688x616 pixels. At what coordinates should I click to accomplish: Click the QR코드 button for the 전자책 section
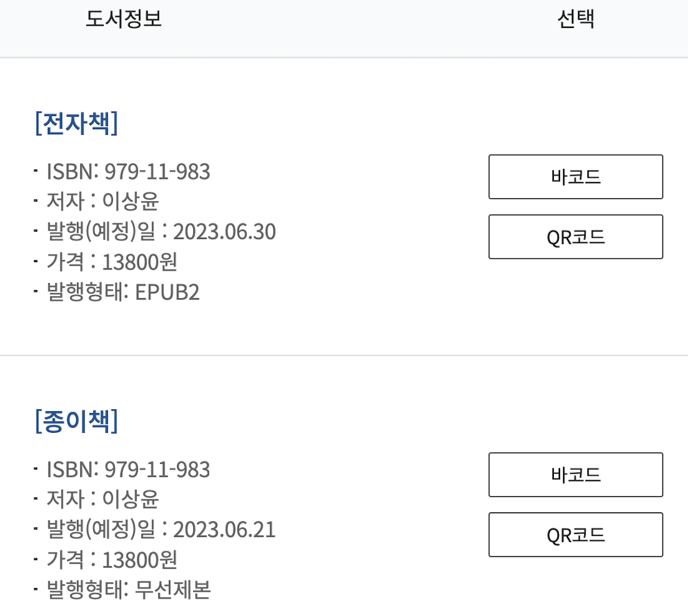tap(575, 237)
